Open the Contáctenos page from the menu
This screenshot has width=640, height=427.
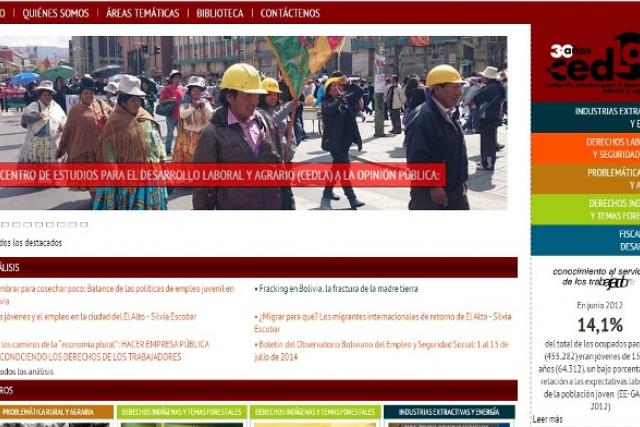click(x=290, y=13)
